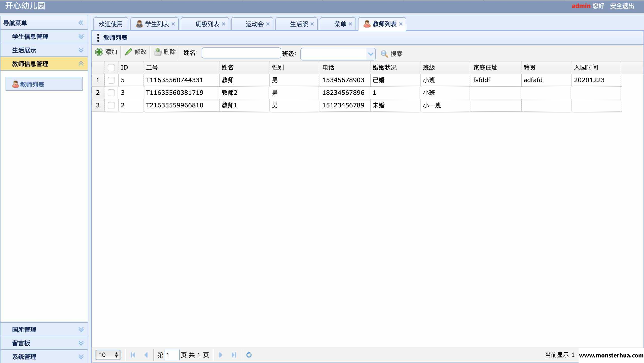Viewport: 644px width, 363px height.
Task: Close the 生活照 tab
Action: [x=312, y=24]
